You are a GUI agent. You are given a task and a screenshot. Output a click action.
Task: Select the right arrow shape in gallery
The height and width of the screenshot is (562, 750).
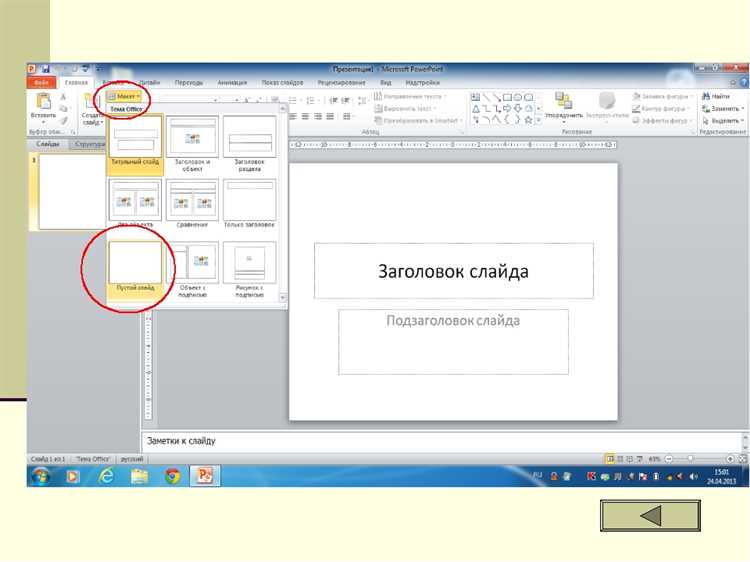507,109
